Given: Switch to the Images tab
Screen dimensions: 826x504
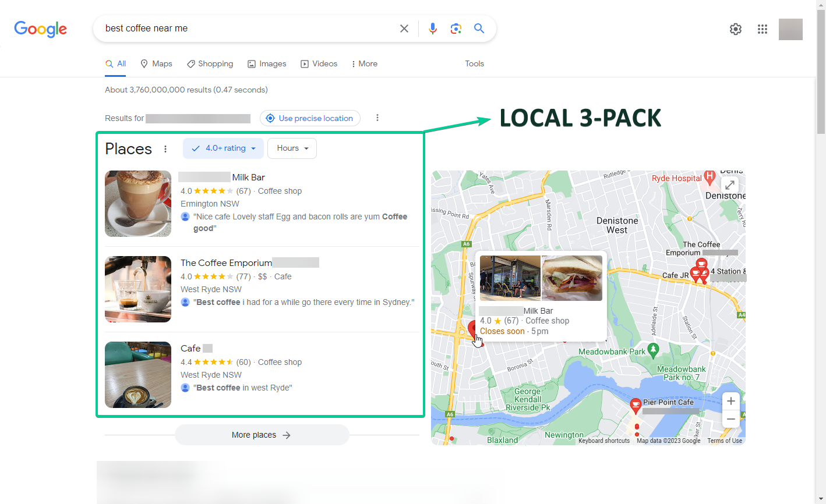Looking at the screenshot, I should pyautogui.click(x=267, y=64).
